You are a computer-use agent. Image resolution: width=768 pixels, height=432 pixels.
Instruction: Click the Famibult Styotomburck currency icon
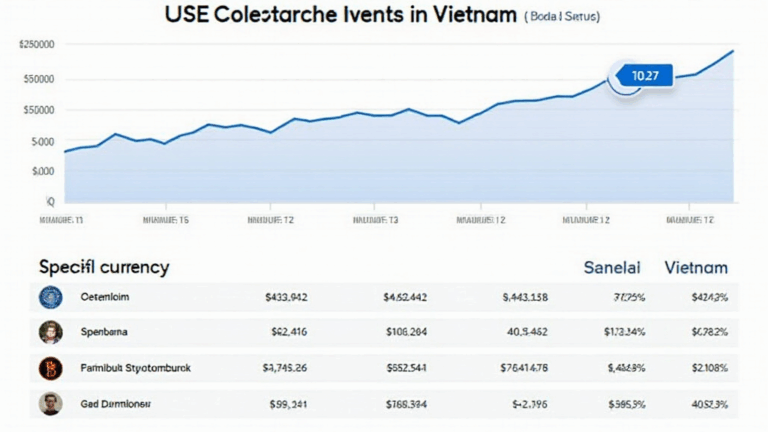(50, 368)
